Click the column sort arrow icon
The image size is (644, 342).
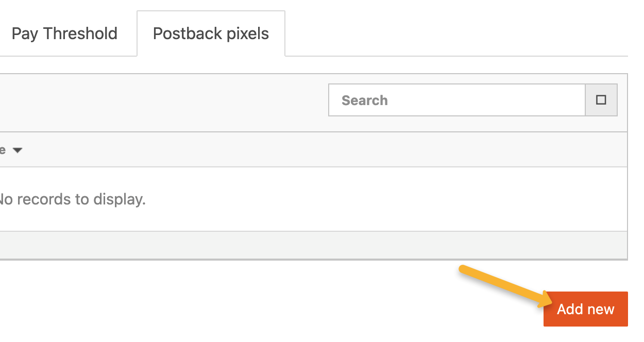click(x=18, y=150)
